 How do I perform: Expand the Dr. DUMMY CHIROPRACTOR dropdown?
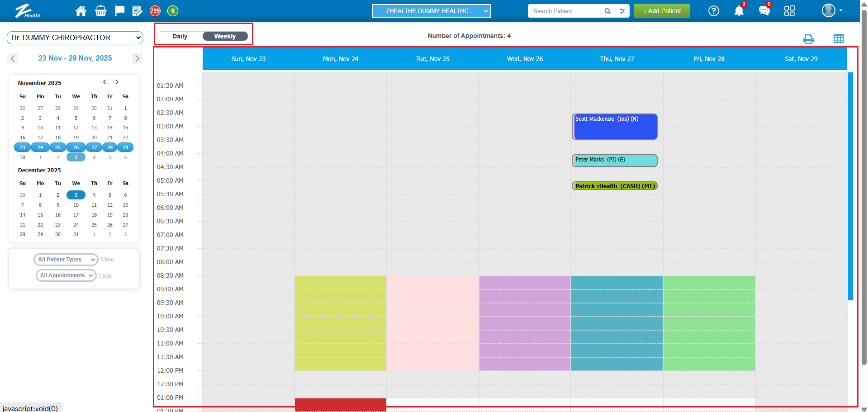point(75,38)
